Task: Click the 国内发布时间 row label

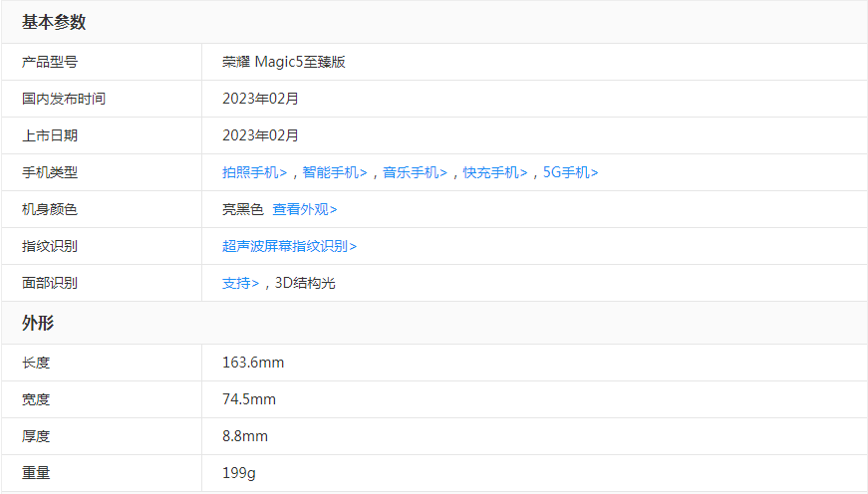Action: (64, 99)
